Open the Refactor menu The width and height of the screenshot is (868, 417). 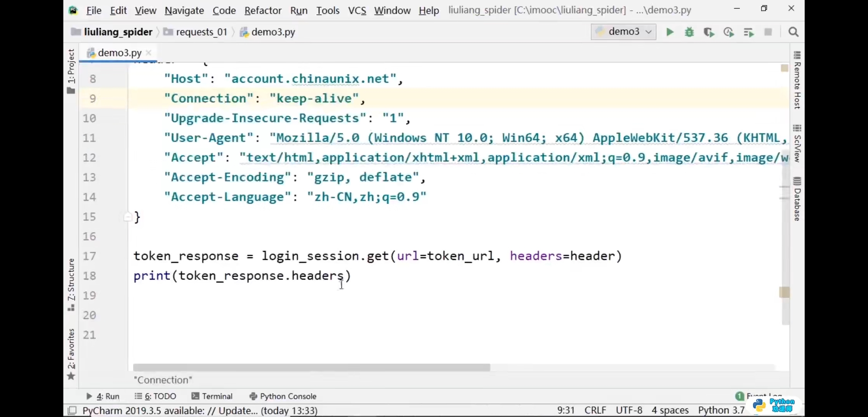263,10
